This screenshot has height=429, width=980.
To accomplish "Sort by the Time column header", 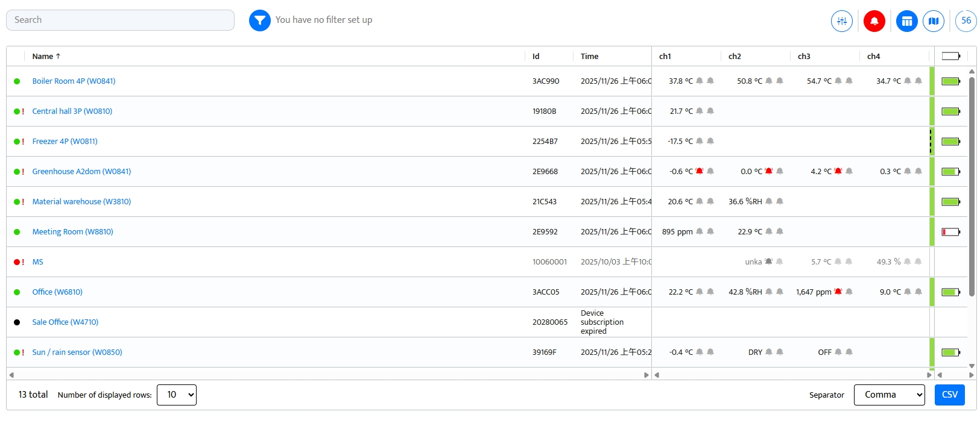I will 589,56.
